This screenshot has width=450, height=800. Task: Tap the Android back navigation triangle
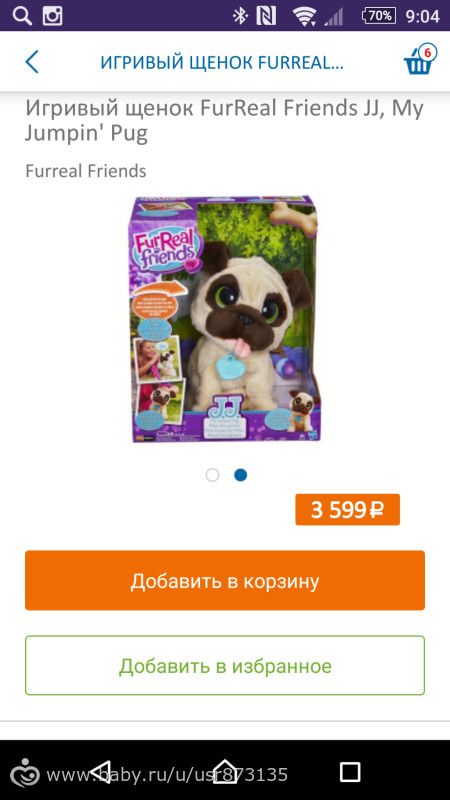(99, 772)
